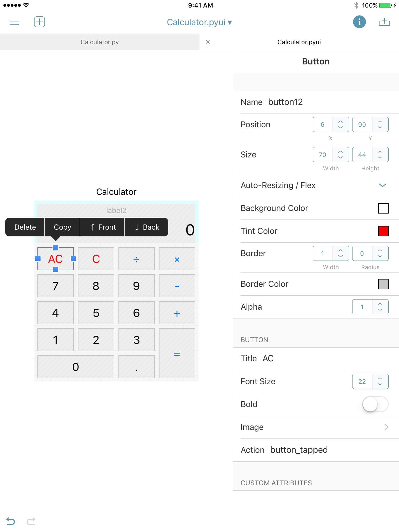Tap the add new element plus icon

tap(39, 22)
